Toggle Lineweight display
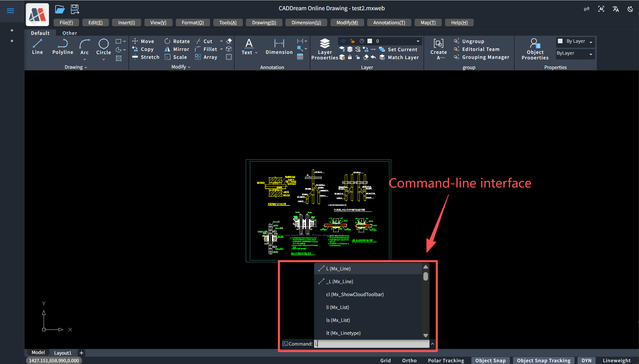The image size is (639, 364). click(x=617, y=360)
